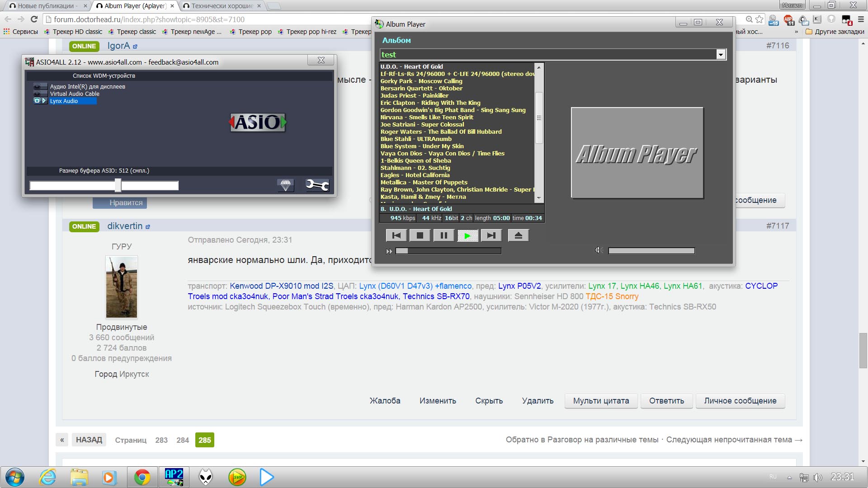Open the Chrome hamburger menu
This screenshot has height=488, width=868.
point(861,19)
